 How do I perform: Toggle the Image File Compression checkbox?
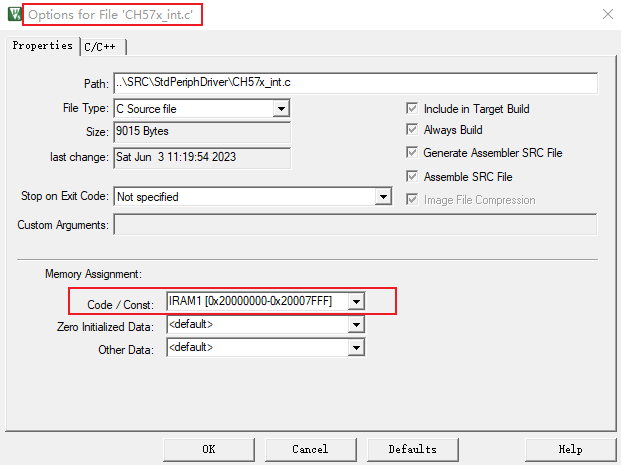click(412, 199)
